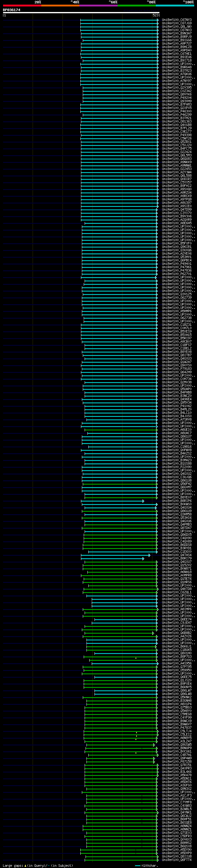Click the orange ~40% identity color segment
Viewport: 197px width, 868px height.
[x=60, y=6]
